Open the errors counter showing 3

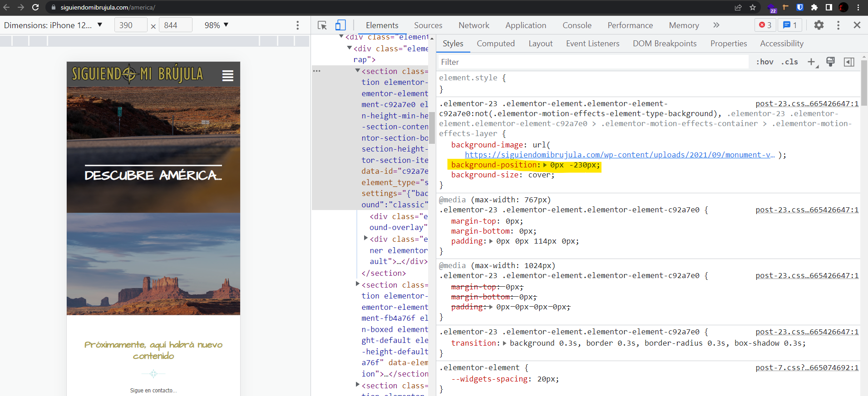[x=765, y=25]
